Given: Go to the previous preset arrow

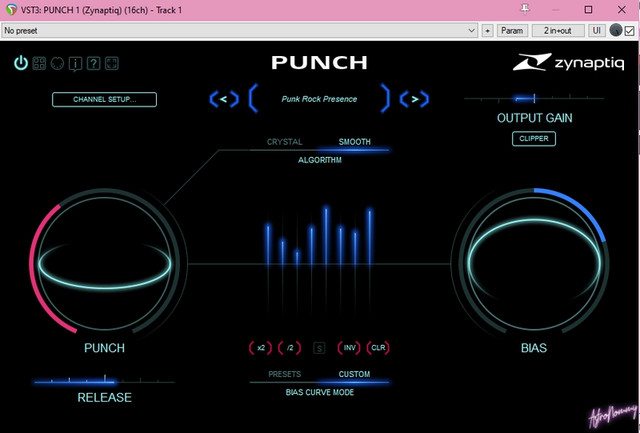Looking at the screenshot, I should pyautogui.click(x=224, y=99).
